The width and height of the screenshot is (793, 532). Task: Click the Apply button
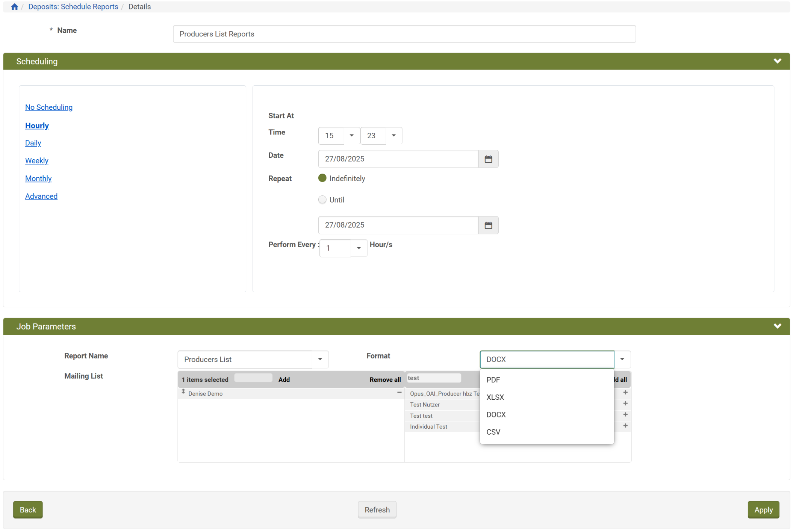[763, 509]
